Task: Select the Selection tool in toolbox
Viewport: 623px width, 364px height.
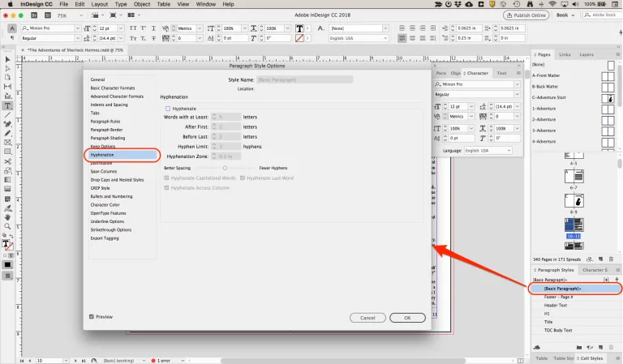Action: click(x=7, y=59)
